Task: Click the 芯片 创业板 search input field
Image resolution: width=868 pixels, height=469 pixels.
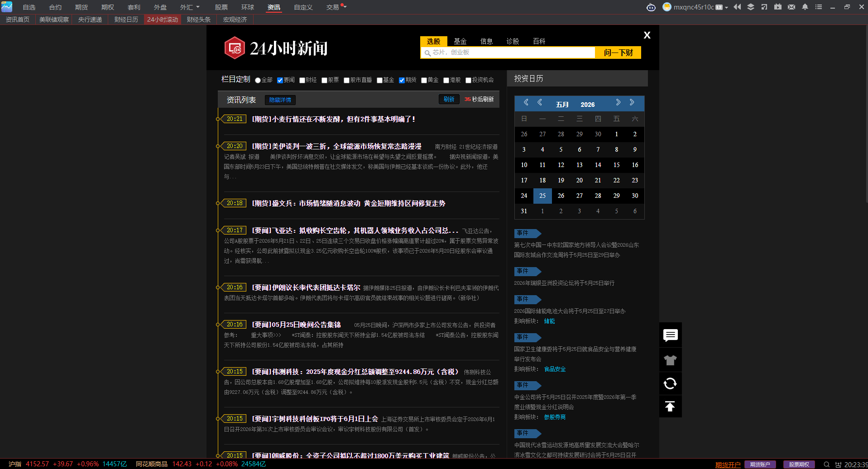Action: tap(508, 53)
